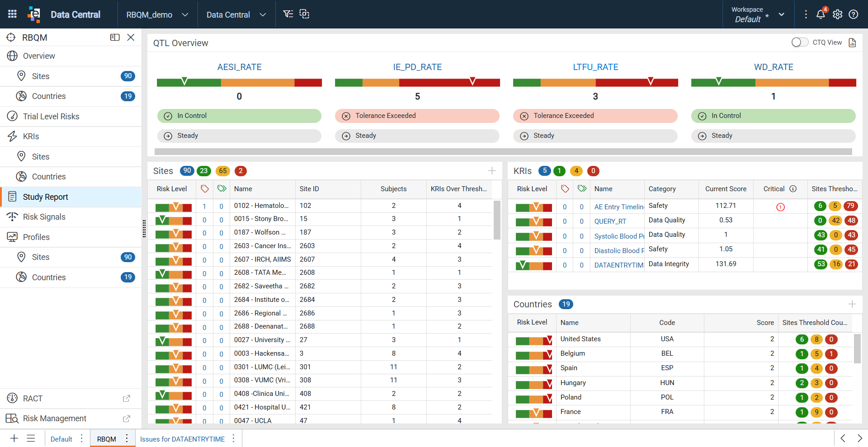Click the WD_RATE tolerance gauge bar
Viewport: 868px width, 447px height.
point(774,82)
